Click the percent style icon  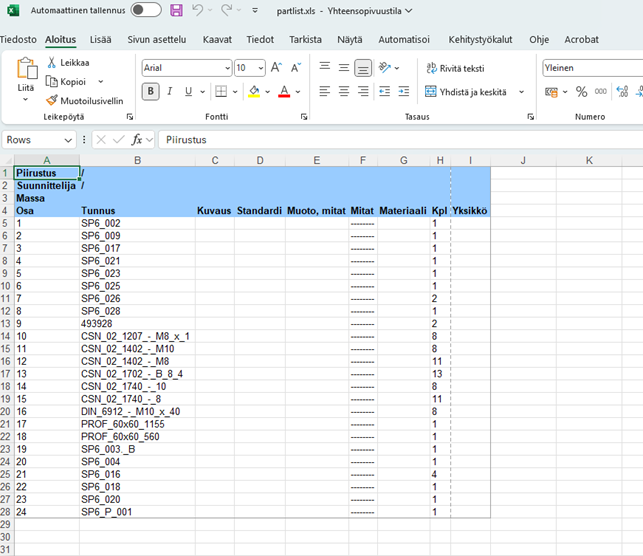click(581, 92)
